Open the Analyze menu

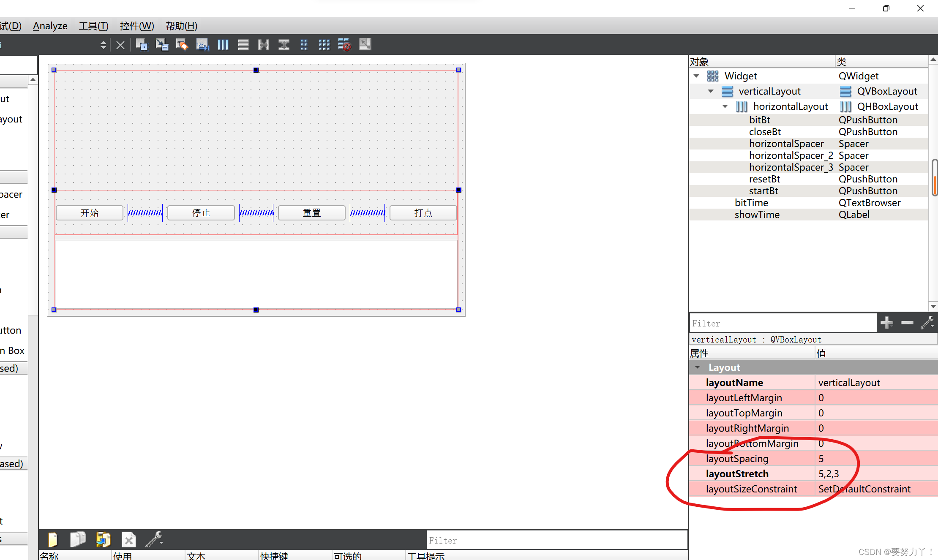coord(50,26)
